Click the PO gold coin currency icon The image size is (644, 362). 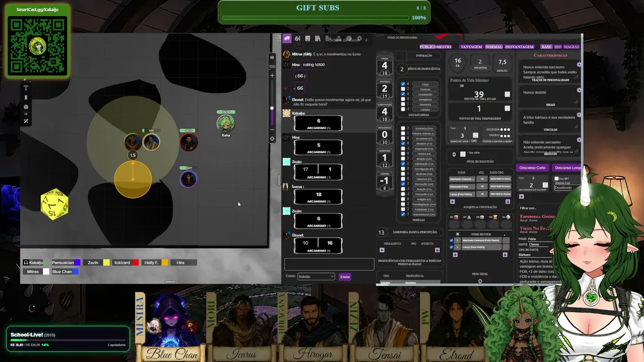496,217
